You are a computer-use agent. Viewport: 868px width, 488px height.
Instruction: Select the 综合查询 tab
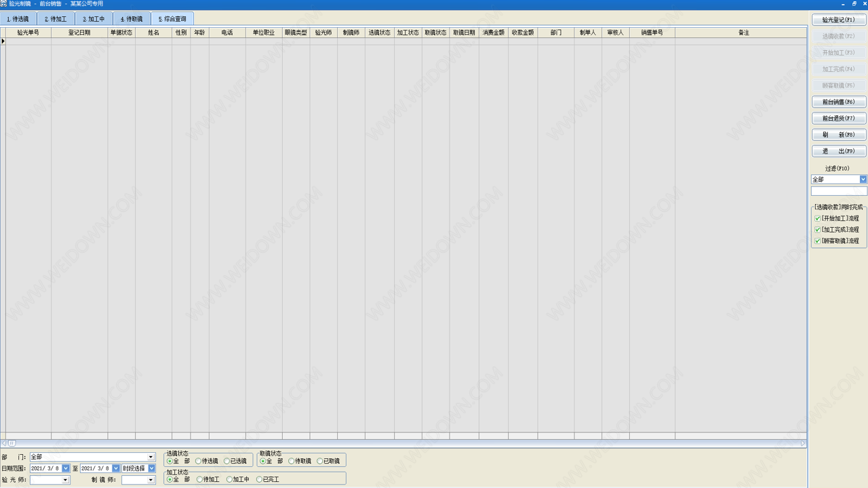click(172, 19)
